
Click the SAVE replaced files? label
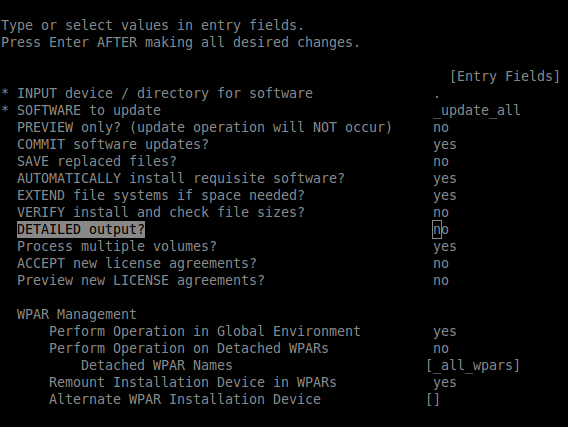point(97,162)
